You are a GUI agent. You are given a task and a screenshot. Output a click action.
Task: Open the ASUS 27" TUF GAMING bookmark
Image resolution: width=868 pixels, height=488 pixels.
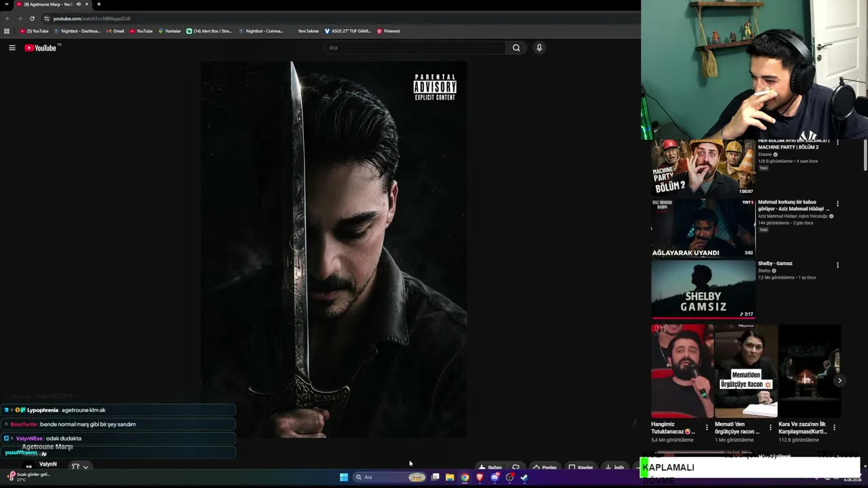coord(348,31)
